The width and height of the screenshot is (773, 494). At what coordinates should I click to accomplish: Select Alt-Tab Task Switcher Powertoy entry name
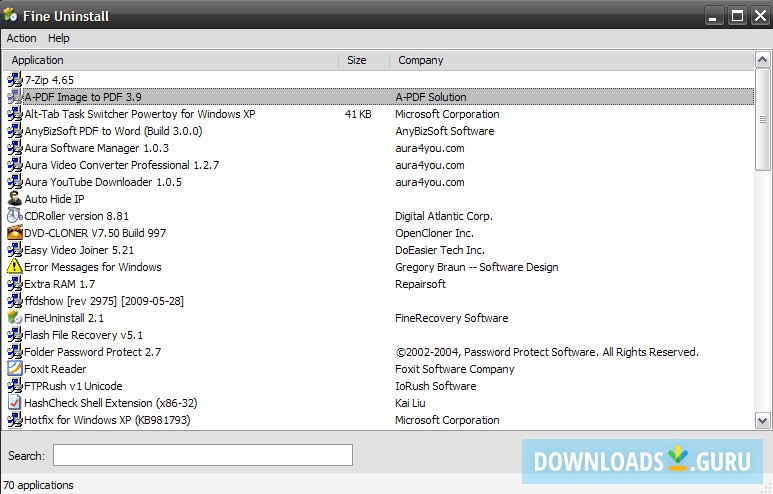click(x=140, y=114)
